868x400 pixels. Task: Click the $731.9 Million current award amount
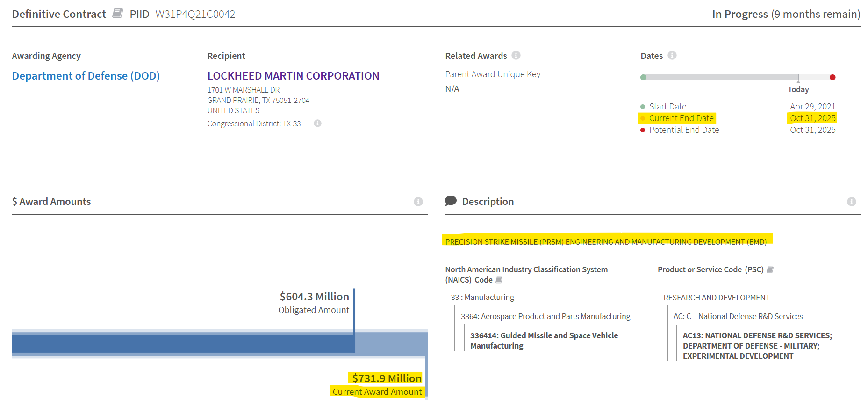click(x=387, y=378)
